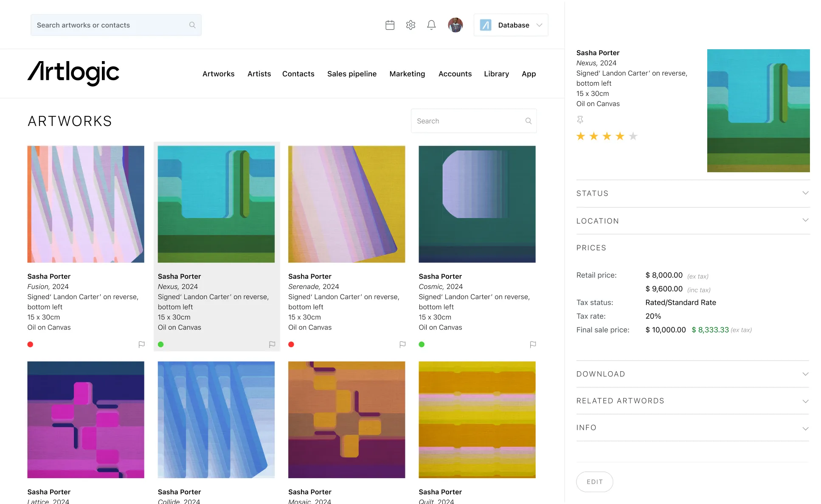Set rating to four stars

620,136
